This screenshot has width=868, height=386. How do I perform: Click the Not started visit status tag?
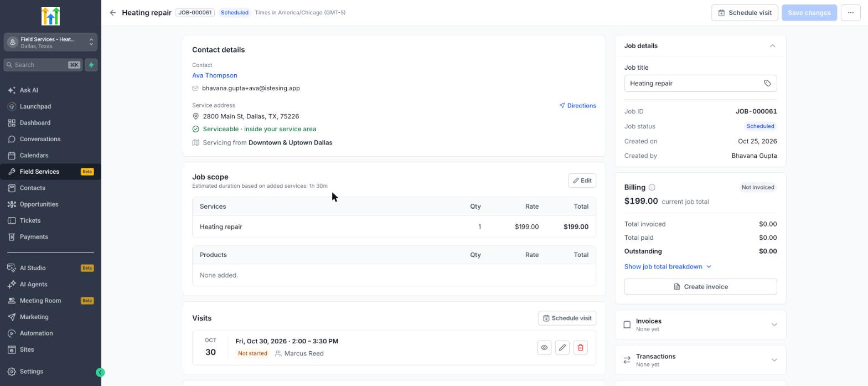pos(252,353)
